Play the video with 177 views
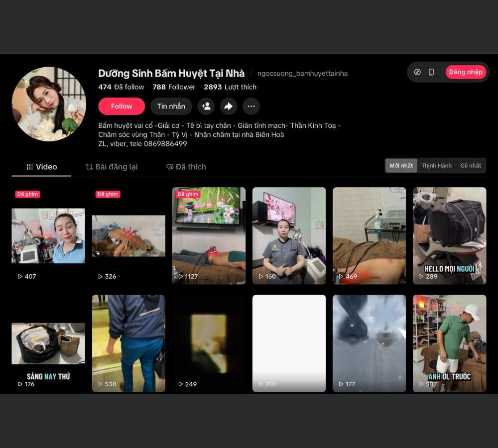This screenshot has height=448, width=498. tap(369, 343)
